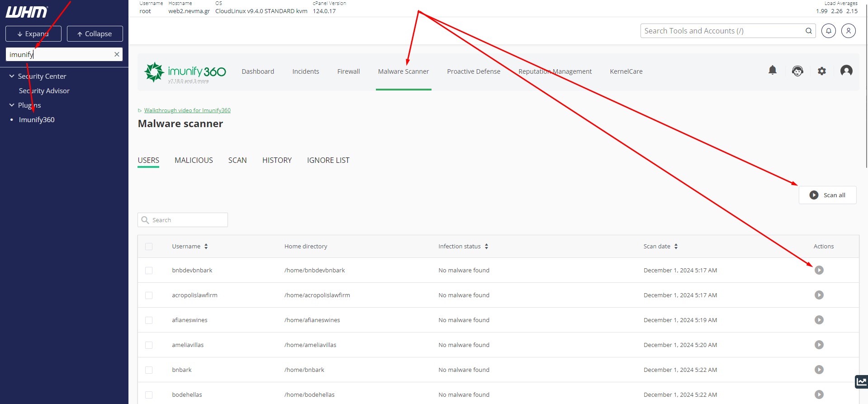The height and width of the screenshot is (404, 868).
Task: Open server statistics chart icon
Action: coord(861,382)
